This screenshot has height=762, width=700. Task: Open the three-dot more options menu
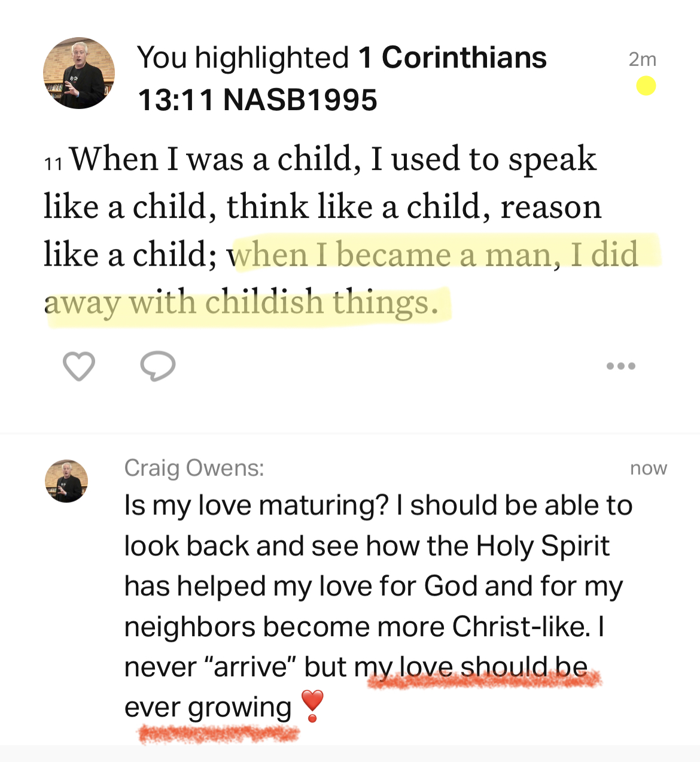620,366
